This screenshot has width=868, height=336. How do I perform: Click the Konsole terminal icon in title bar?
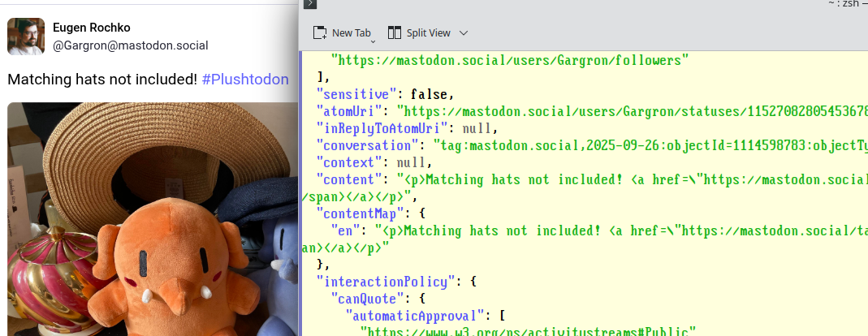(309, 4)
